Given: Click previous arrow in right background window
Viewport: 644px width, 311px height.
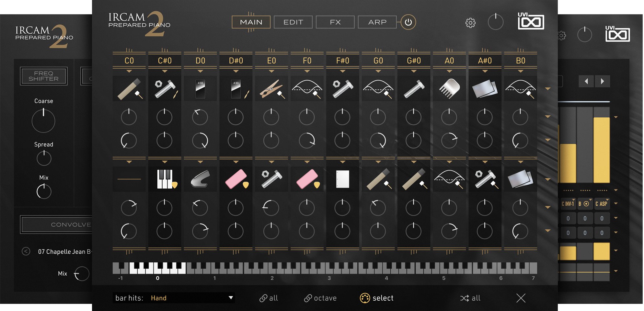Looking at the screenshot, I should click(586, 81).
